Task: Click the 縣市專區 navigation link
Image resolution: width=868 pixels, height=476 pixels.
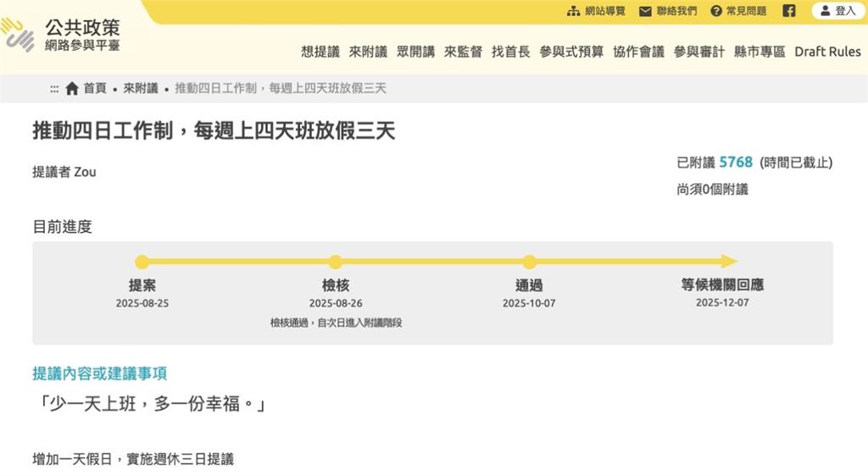Action: pyautogui.click(x=759, y=52)
